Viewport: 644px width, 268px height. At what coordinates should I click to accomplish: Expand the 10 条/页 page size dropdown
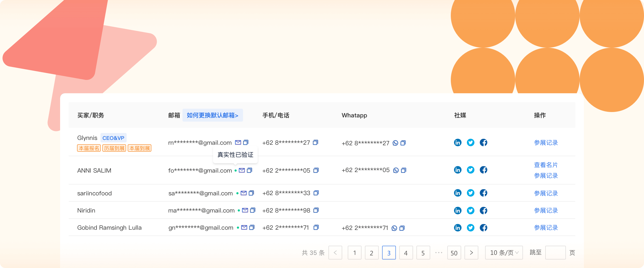[504, 252]
